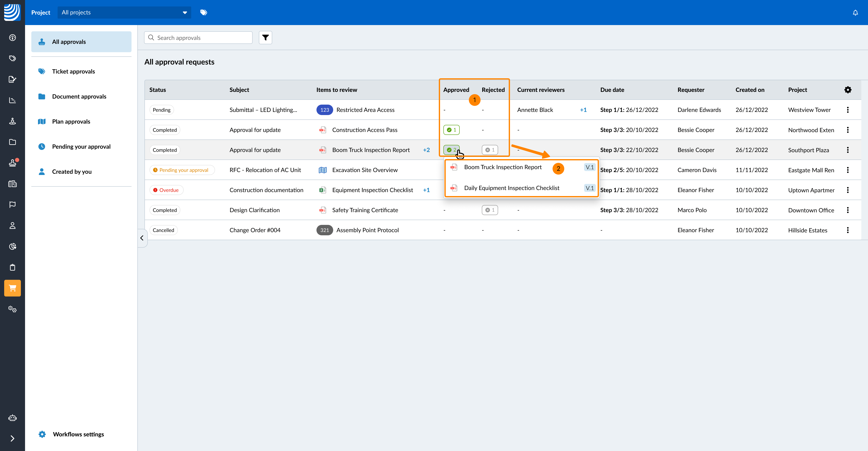
Task: Click +2 link beside Boom Truck Inspection Report
Action: (x=426, y=150)
